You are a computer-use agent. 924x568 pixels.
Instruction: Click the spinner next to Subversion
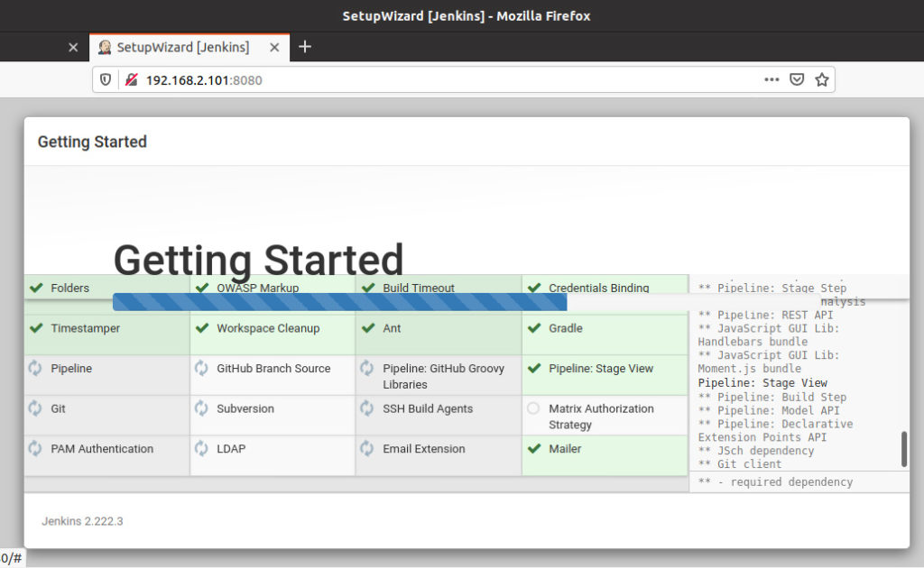coord(201,408)
